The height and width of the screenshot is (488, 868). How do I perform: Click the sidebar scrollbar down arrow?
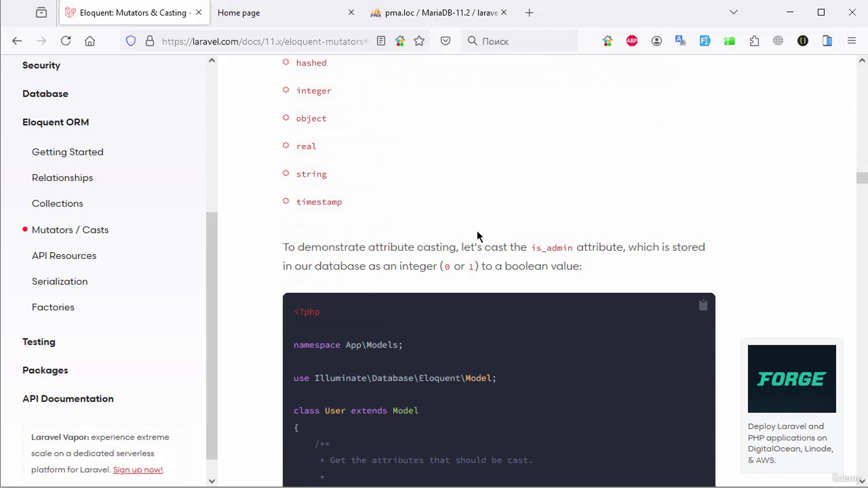click(x=212, y=481)
